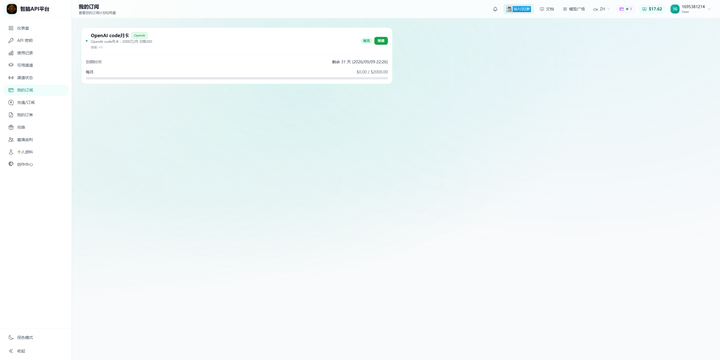Click the monthly usage progress bar
The width and height of the screenshot is (720, 360).
click(236, 78)
